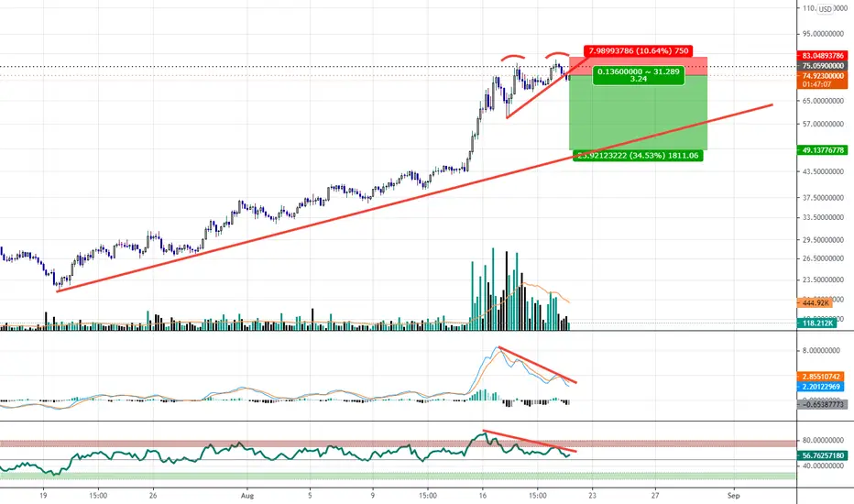Select the red divergence line on RSI
854x504 pixels.
[x=530, y=441]
